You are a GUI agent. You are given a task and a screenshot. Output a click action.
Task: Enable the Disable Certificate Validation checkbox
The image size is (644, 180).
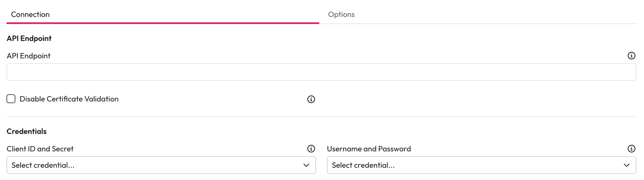tap(11, 99)
